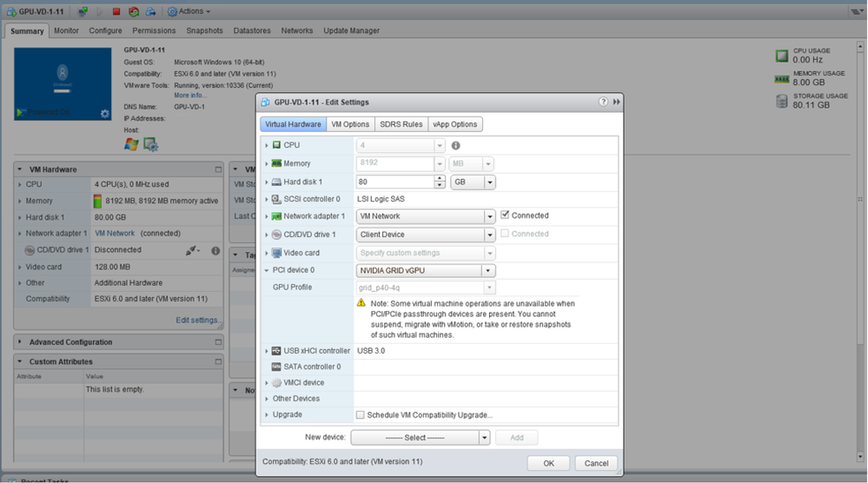
Task: Open the Client Device dropdown
Action: pyautogui.click(x=489, y=235)
